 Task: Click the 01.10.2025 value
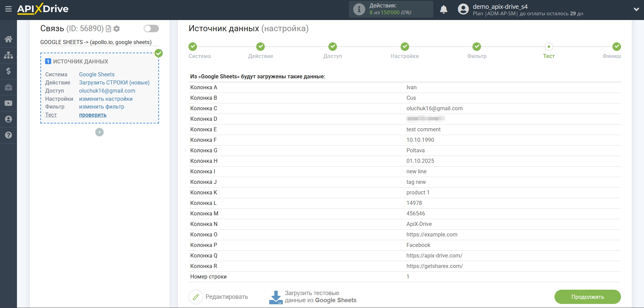(x=420, y=161)
